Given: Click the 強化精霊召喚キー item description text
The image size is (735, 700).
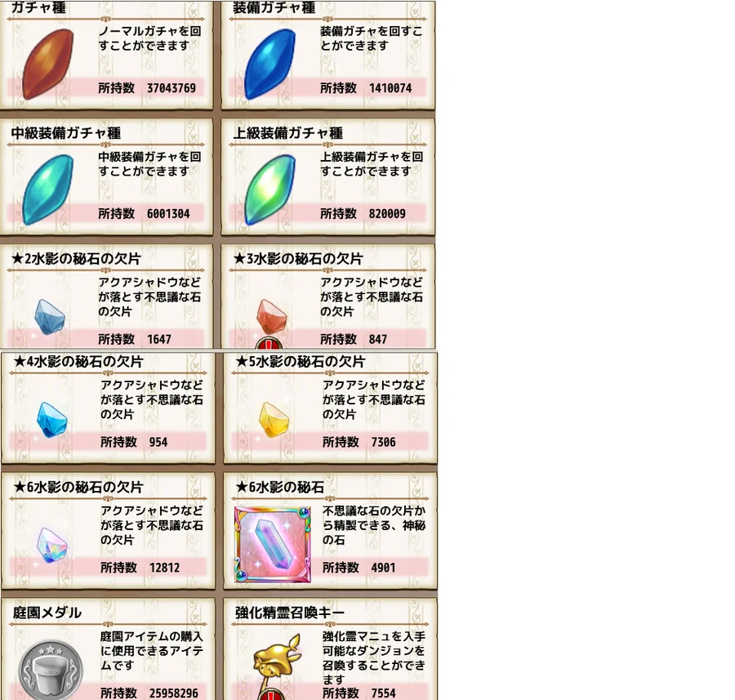Looking at the screenshot, I should click(373, 658).
